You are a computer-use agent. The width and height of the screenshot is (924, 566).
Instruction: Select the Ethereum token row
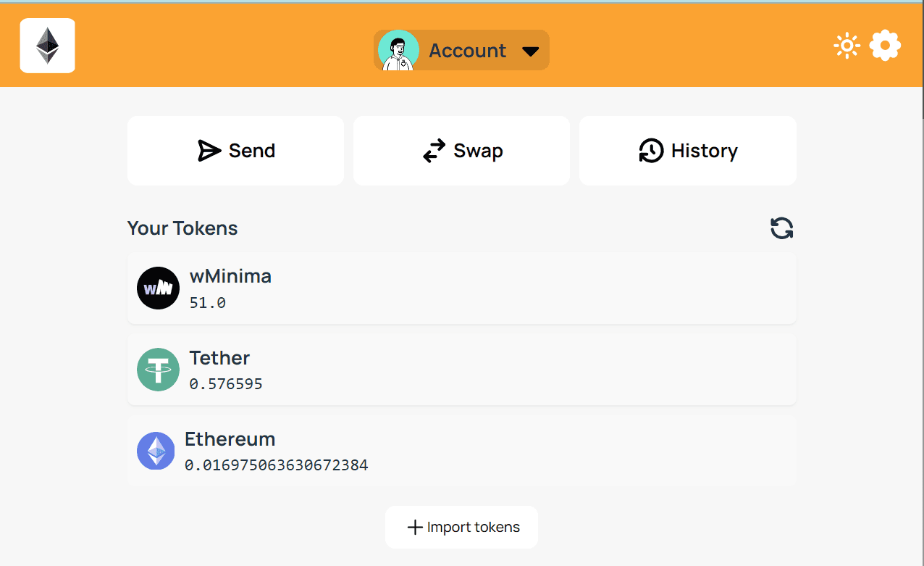pyautogui.click(x=462, y=451)
